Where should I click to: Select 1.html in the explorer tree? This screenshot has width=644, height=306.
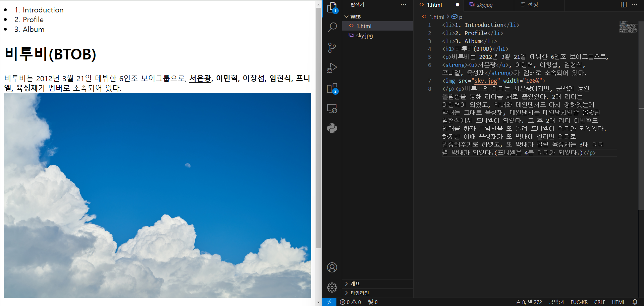(x=378, y=26)
